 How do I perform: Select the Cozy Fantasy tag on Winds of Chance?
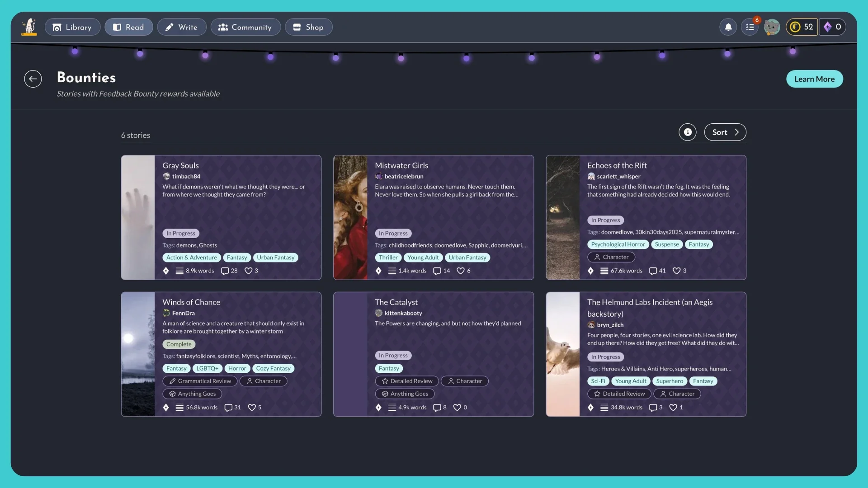(273, 368)
